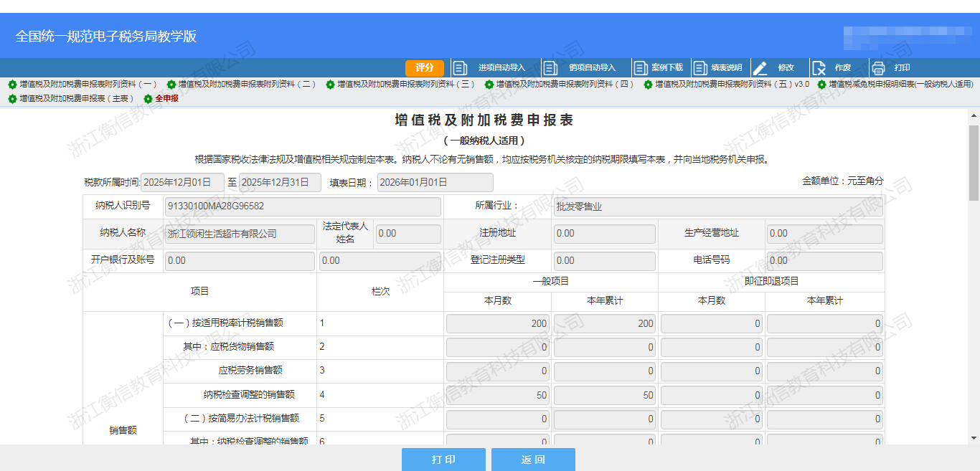
Task: Click the 修改 pencil icon
Action: click(x=760, y=68)
